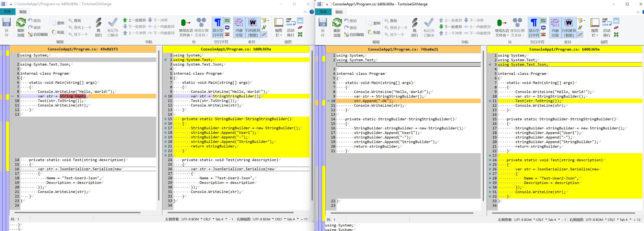
Task: Click 上一处差异 green arrow in left window
Action: point(125,20)
